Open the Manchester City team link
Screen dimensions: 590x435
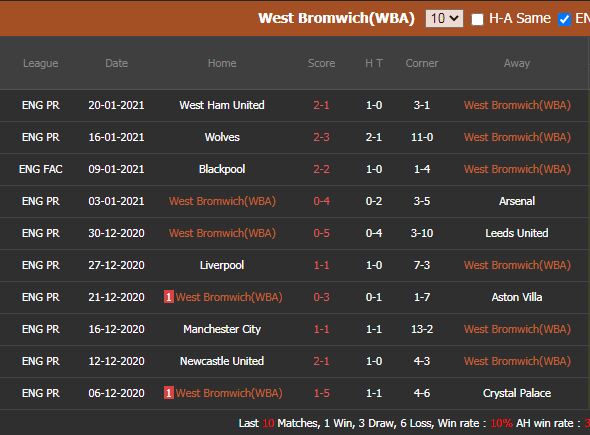coord(222,329)
